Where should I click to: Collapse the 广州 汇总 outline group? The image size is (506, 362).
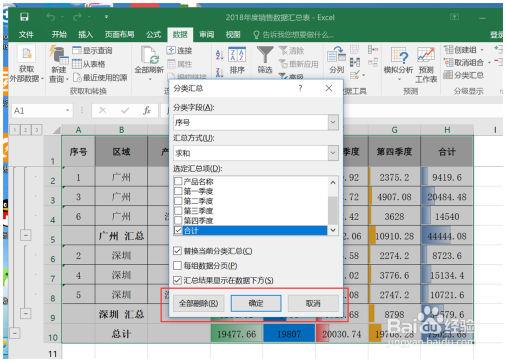(26, 235)
